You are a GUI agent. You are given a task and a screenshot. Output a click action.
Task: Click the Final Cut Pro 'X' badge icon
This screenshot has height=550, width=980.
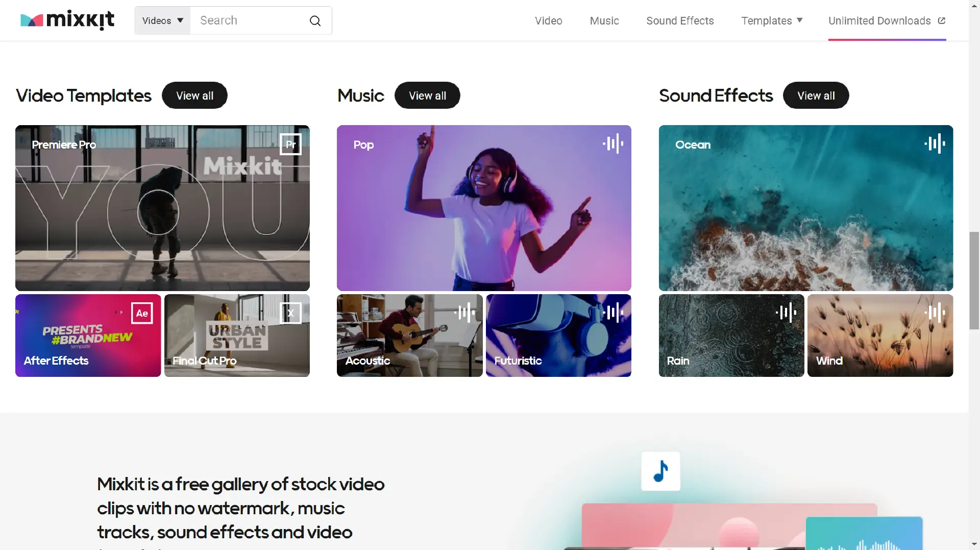click(290, 313)
